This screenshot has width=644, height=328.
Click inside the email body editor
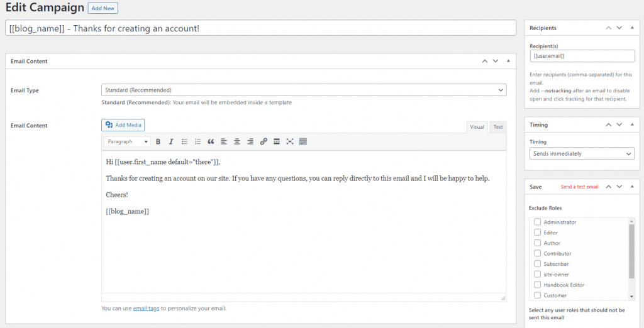(304, 222)
